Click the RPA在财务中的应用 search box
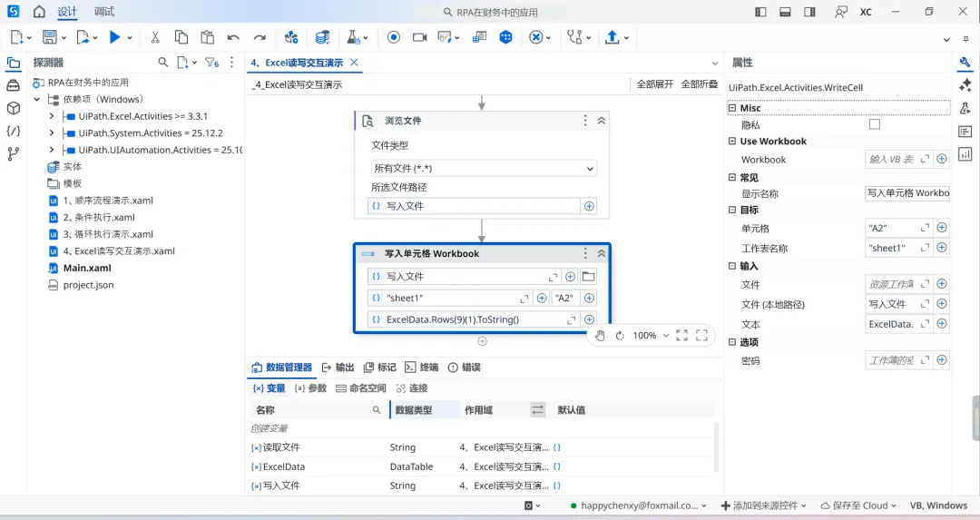This screenshot has width=980, height=520. pyautogui.click(x=490, y=12)
